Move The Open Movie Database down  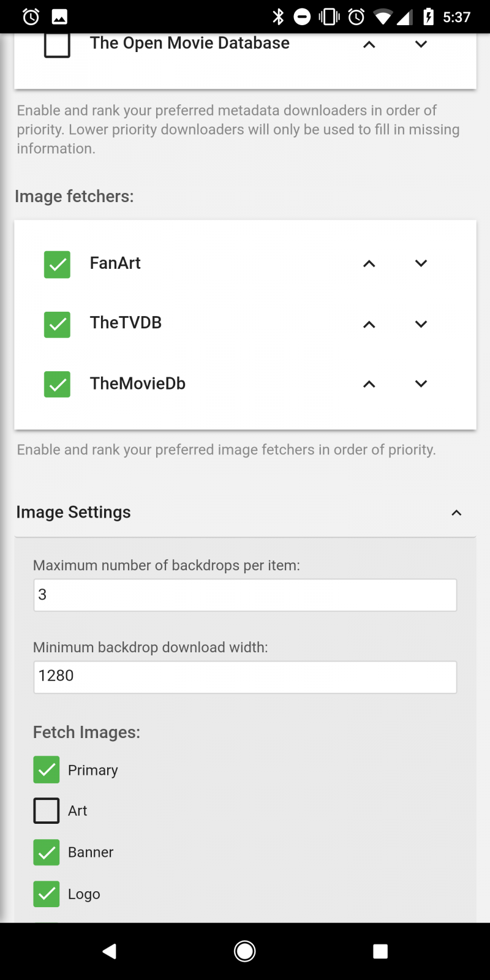421,44
